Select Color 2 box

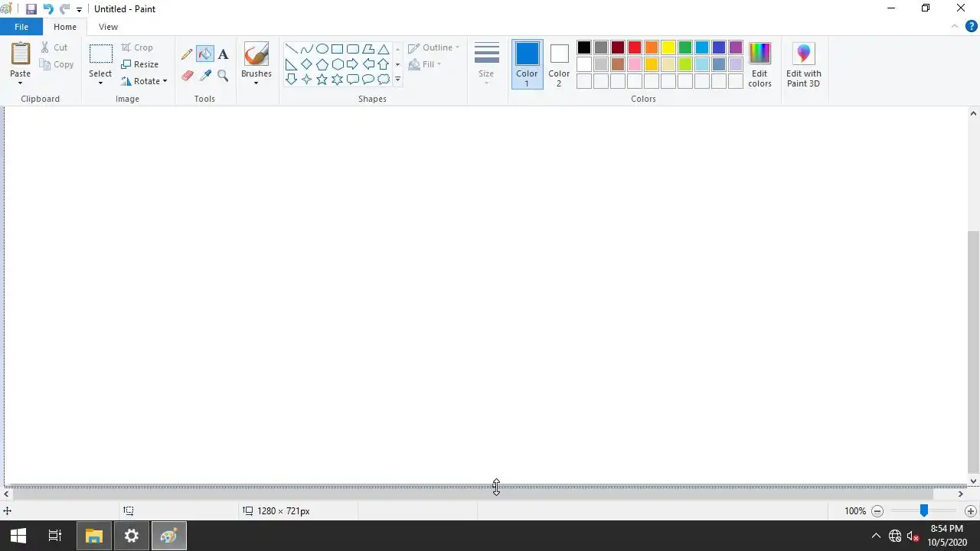tap(559, 64)
